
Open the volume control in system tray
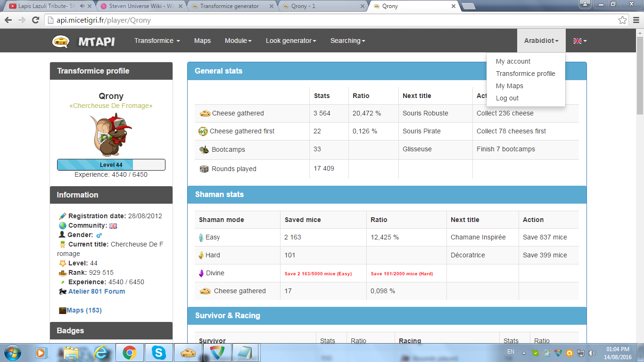(592, 353)
